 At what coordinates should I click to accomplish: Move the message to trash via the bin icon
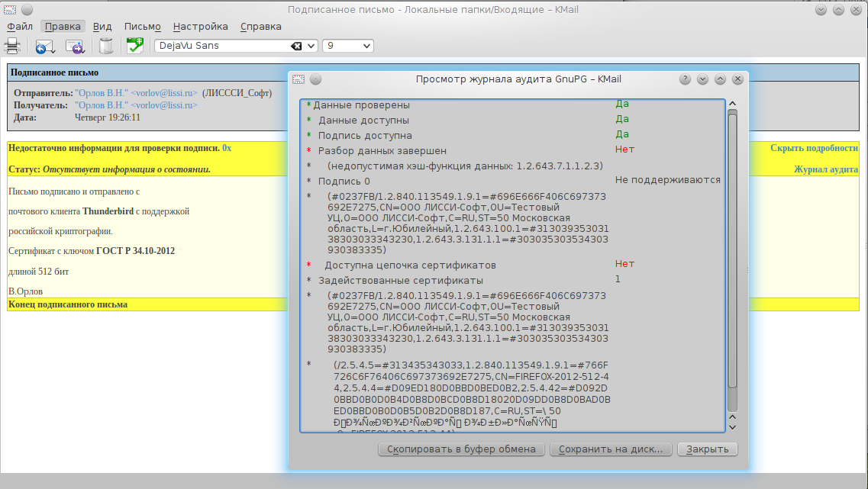click(x=106, y=46)
